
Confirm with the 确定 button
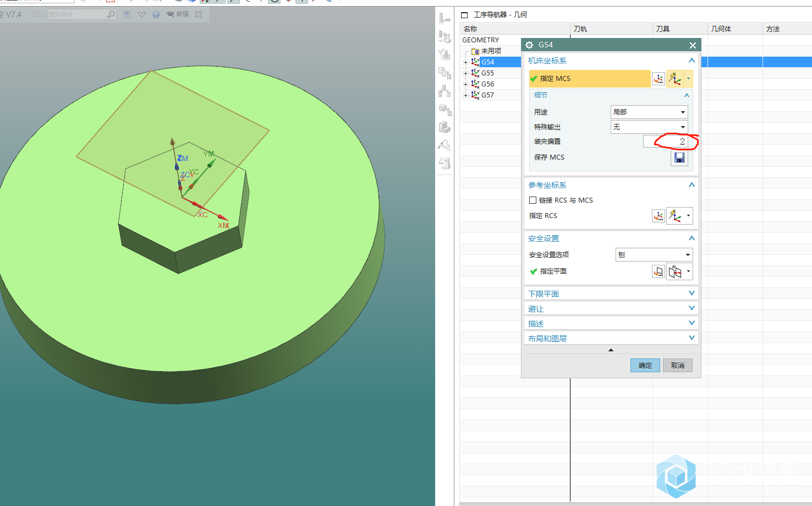point(645,365)
